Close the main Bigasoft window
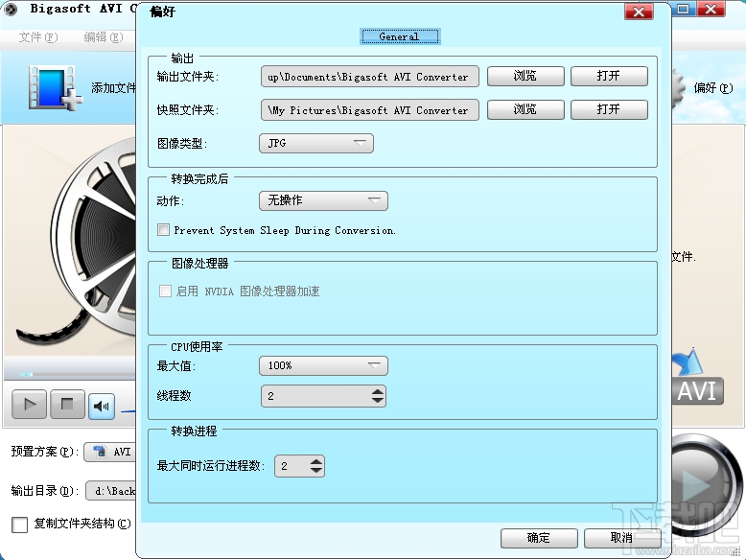746x560 pixels. tap(711, 9)
